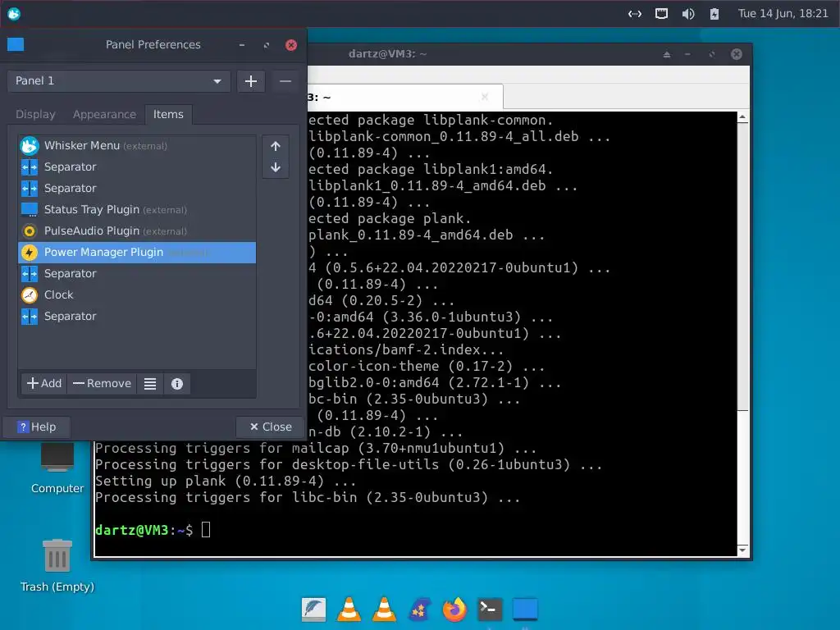This screenshot has height=630, width=840.
Task: Open the Computer desktop icon
Action: click(57, 466)
